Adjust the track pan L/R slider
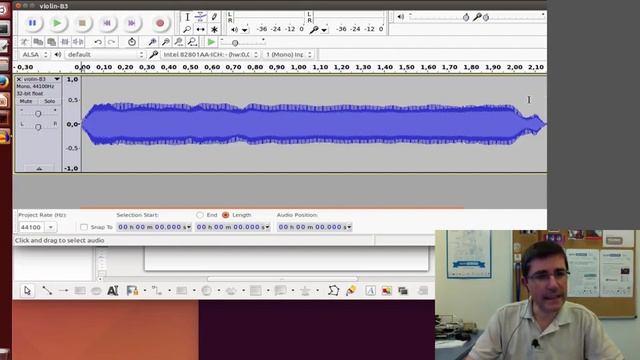This screenshot has height=360, width=640. pos(38,127)
